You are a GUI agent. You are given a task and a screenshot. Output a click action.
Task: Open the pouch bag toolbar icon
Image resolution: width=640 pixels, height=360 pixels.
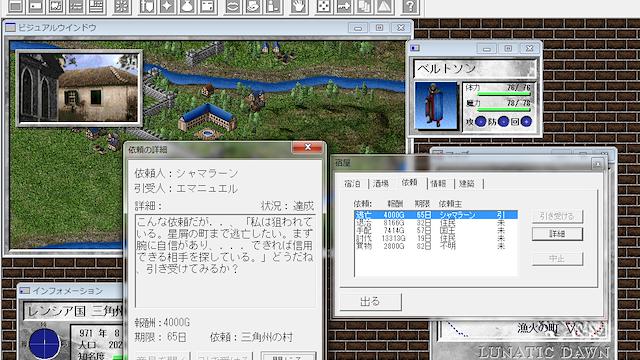[x=187, y=6]
